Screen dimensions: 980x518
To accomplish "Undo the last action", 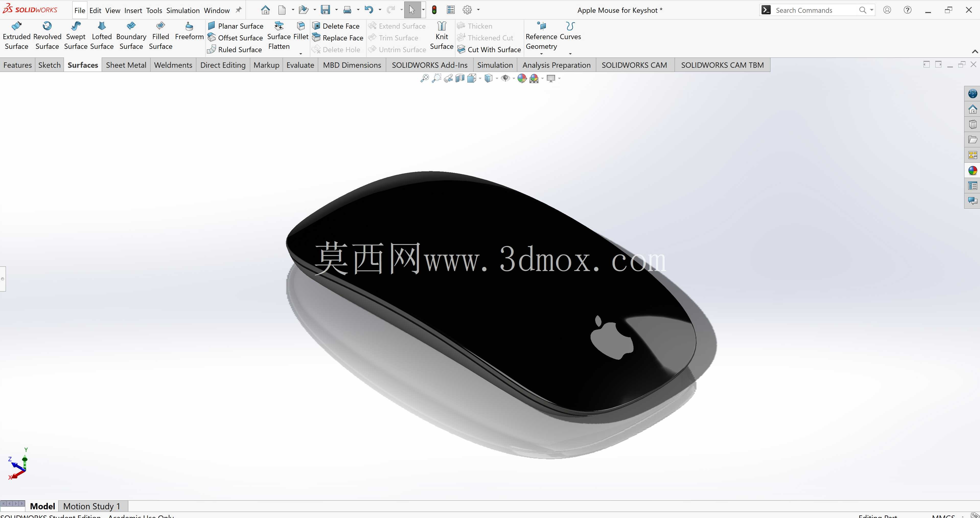I will tap(369, 10).
